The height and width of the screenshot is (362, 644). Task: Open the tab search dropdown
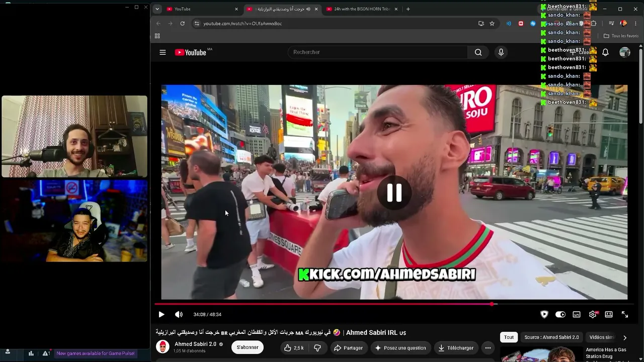pos(157,9)
